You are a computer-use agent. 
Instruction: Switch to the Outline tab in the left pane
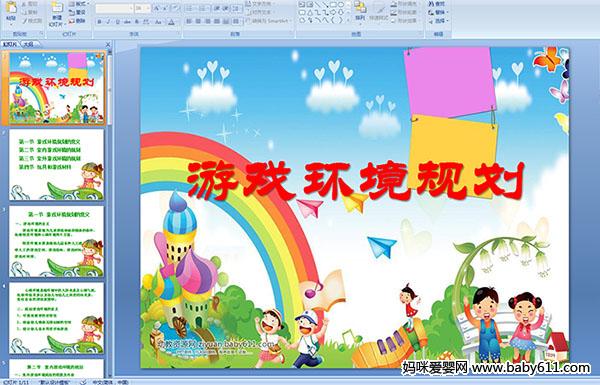point(28,44)
